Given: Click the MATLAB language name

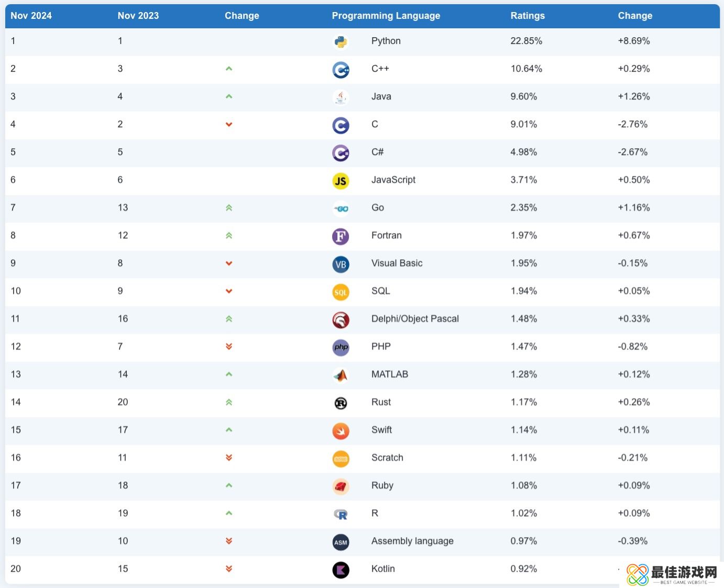Looking at the screenshot, I should 389,374.
